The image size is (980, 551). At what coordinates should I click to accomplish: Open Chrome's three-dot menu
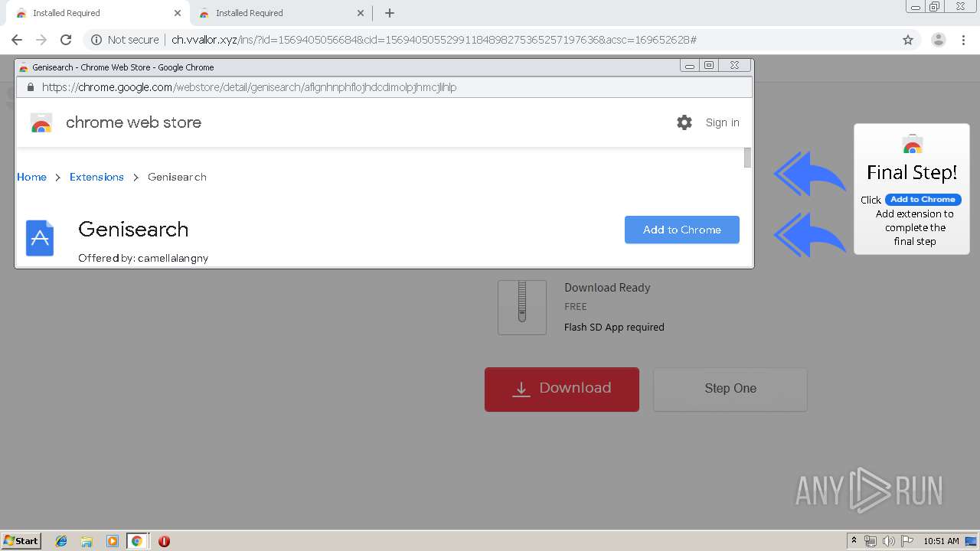(963, 40)
